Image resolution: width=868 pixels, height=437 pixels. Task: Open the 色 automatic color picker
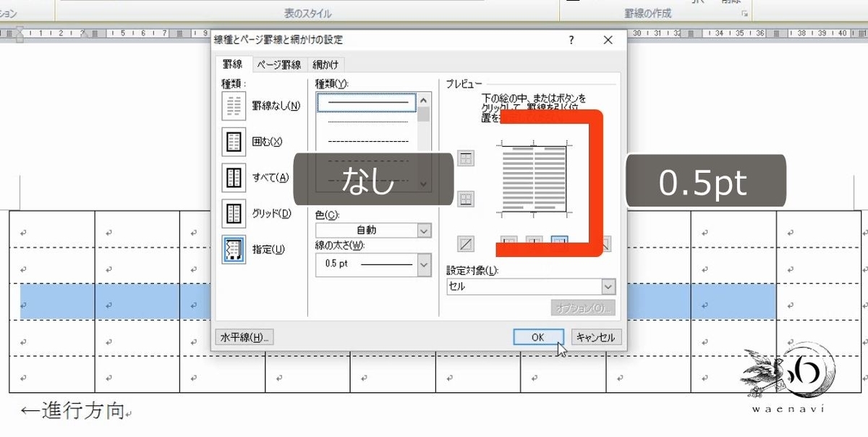click(423, 229)
